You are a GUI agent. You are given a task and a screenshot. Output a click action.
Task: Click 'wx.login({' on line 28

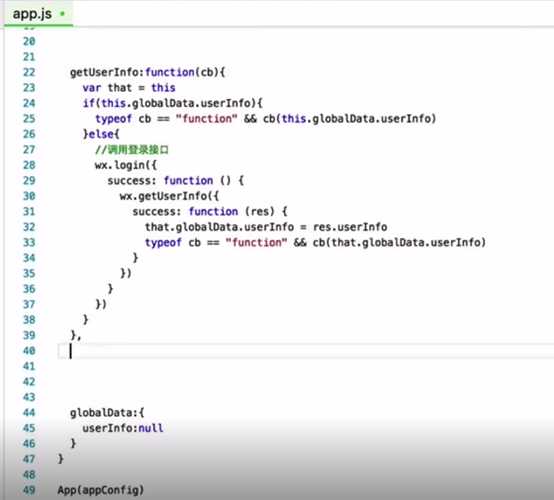coord(126,165)
